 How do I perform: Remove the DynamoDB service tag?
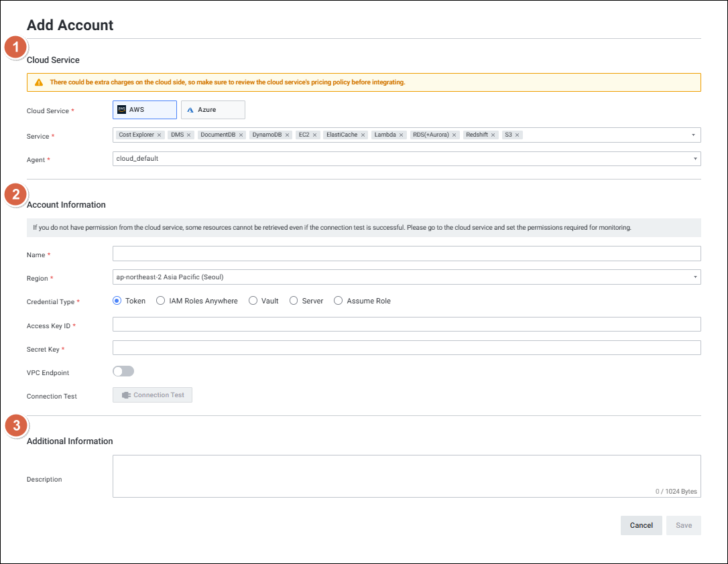287,135
